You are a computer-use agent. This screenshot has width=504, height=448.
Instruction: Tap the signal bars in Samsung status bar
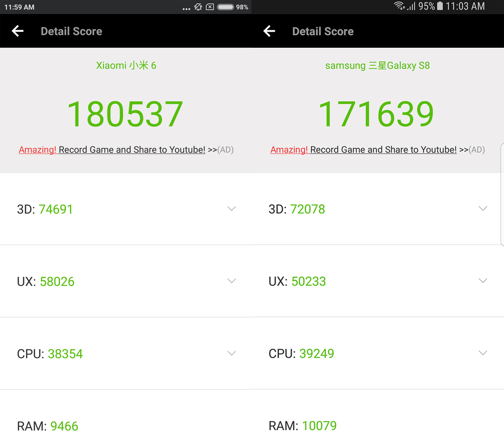click(411, 6)
